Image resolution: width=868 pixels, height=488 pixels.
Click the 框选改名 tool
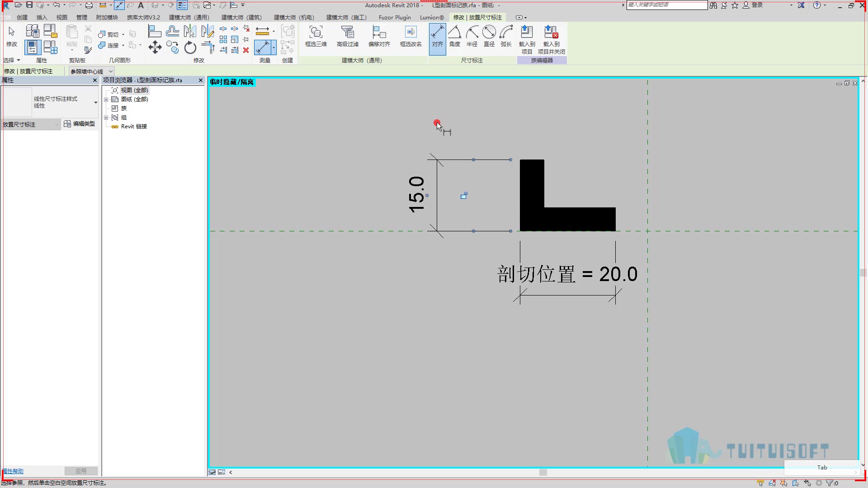[x=411, y=36]
